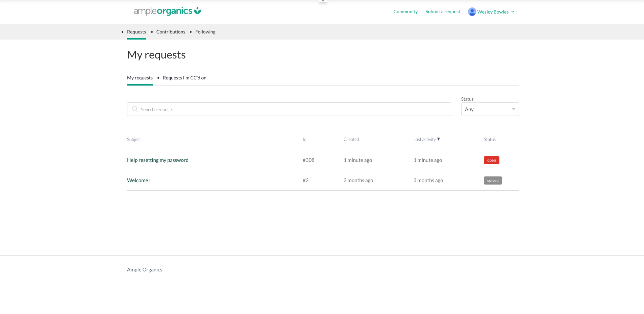
Task: Click Submit a request link
Action: (x=443, y=11)
